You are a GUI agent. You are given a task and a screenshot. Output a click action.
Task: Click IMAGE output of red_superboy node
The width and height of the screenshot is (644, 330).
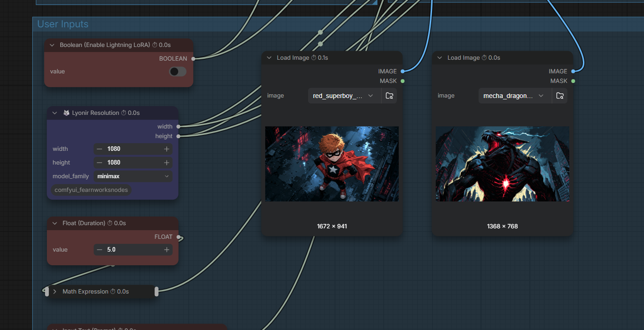(x=402, y=71)
